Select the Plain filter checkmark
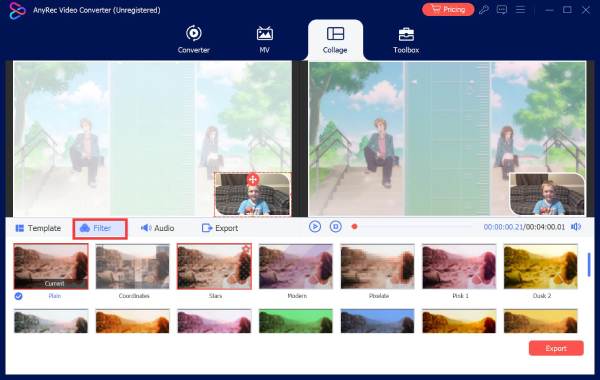Screen dimensions: 600x380 pos(18,296)
